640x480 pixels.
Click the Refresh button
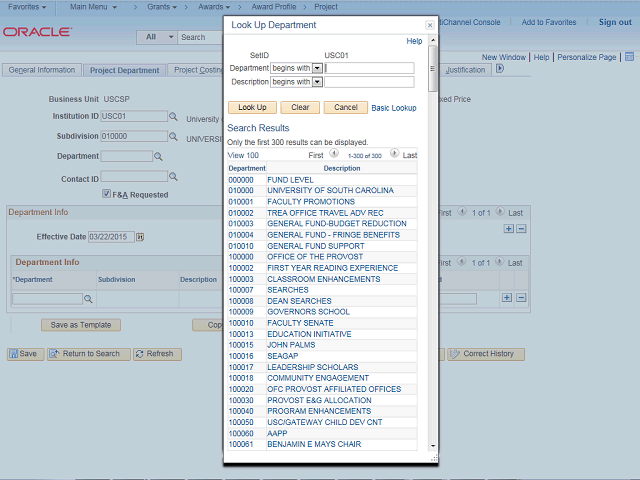pyautogui.click(x=157, y=354)
